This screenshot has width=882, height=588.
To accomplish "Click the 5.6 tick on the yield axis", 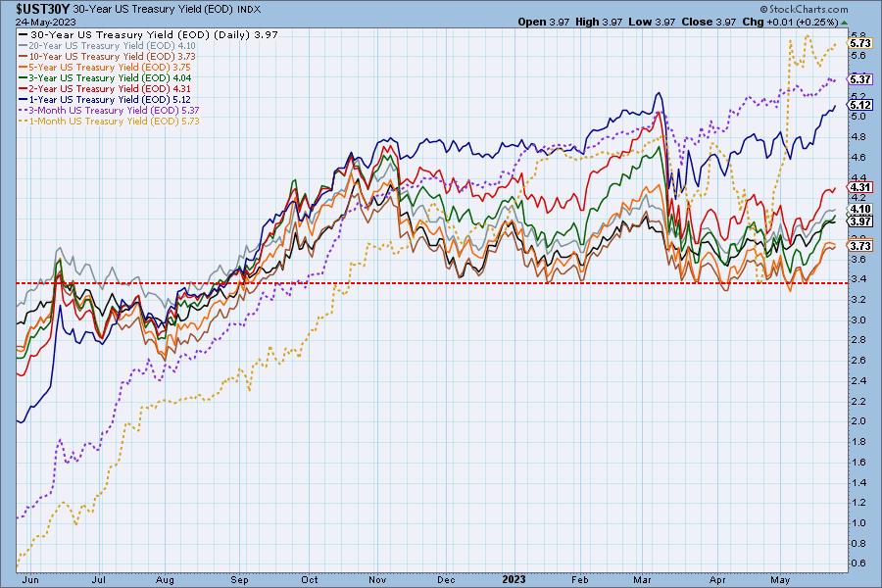I will (x=858, y=55).
